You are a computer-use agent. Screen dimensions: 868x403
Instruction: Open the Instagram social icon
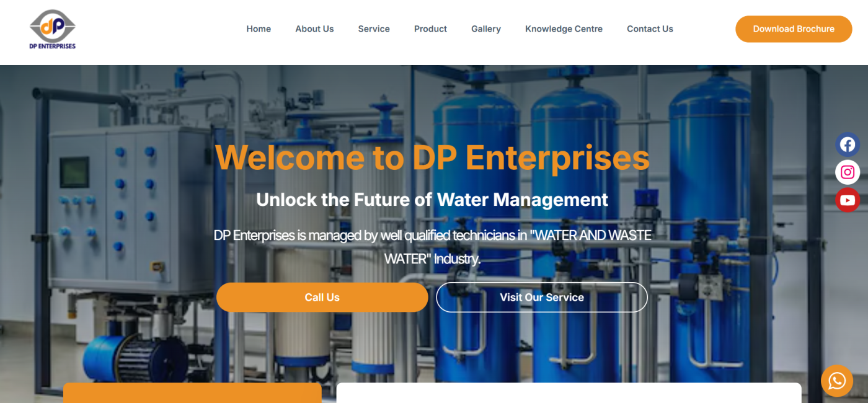pos(848,172)
